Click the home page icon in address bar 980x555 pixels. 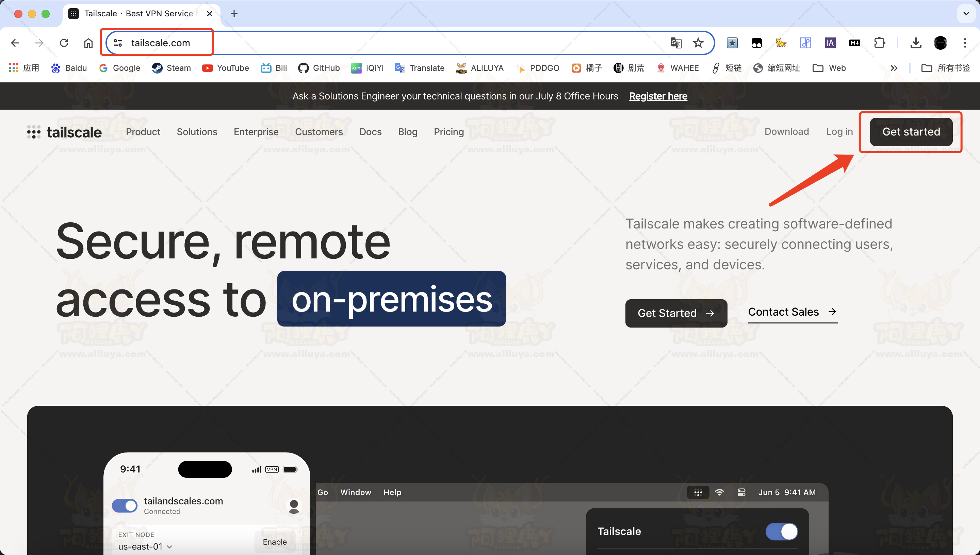89,43
